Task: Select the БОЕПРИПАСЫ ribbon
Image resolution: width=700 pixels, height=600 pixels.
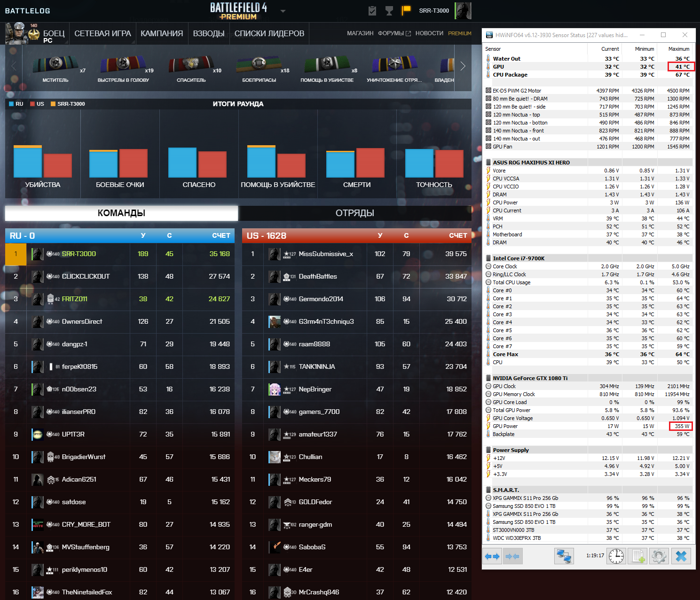Action: point(259,69)
